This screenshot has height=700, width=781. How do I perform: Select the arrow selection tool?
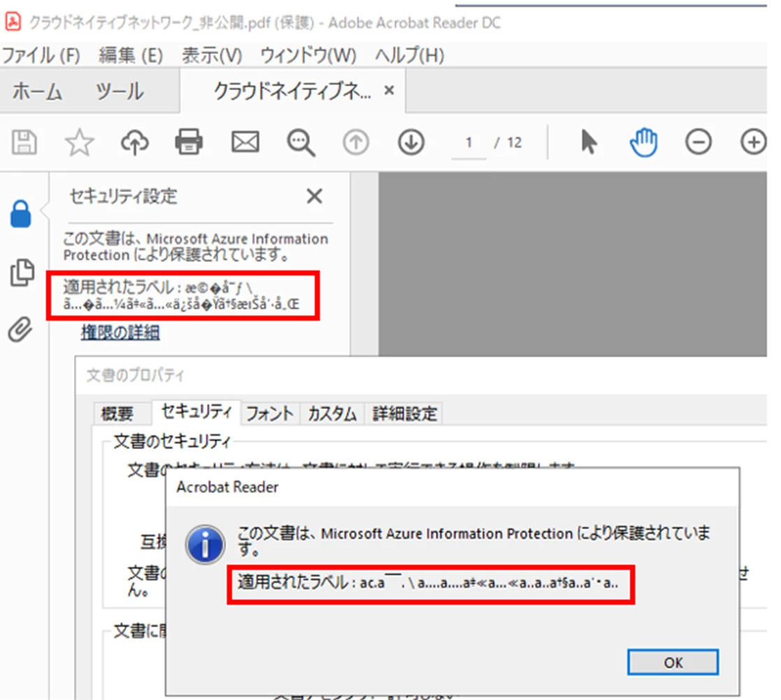click(589, 143)
